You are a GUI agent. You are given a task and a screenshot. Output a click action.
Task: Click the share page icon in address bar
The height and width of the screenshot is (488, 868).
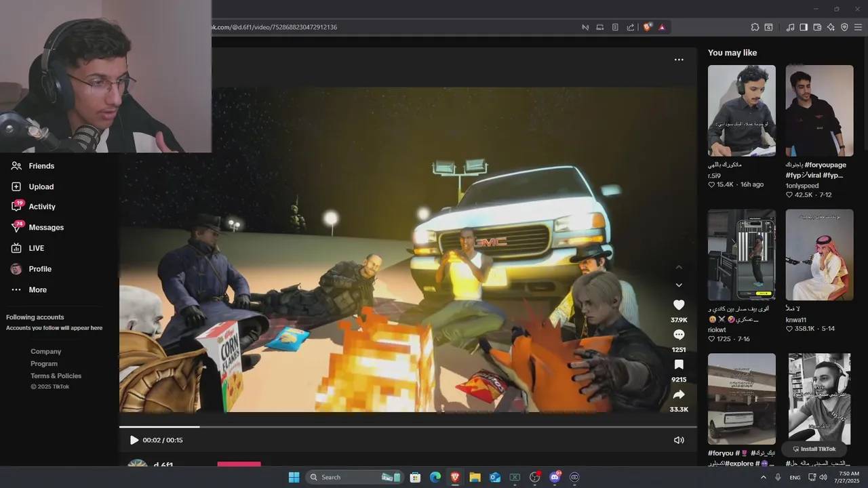coord(631,27)
